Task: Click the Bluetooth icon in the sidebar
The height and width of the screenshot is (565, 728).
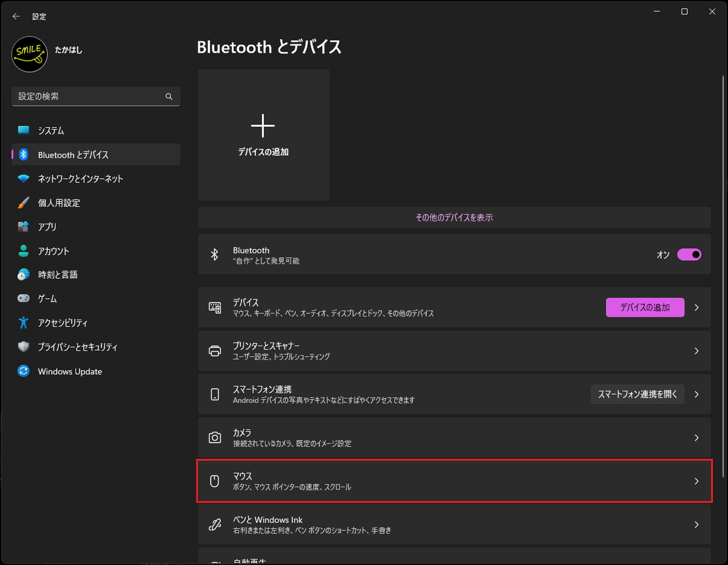Action: tap(24, 155)
